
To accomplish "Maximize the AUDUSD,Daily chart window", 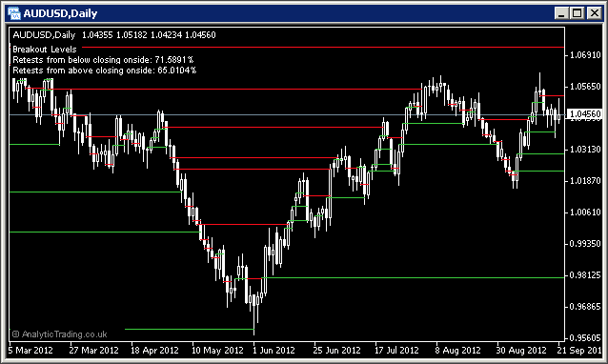I will (578, 13).
